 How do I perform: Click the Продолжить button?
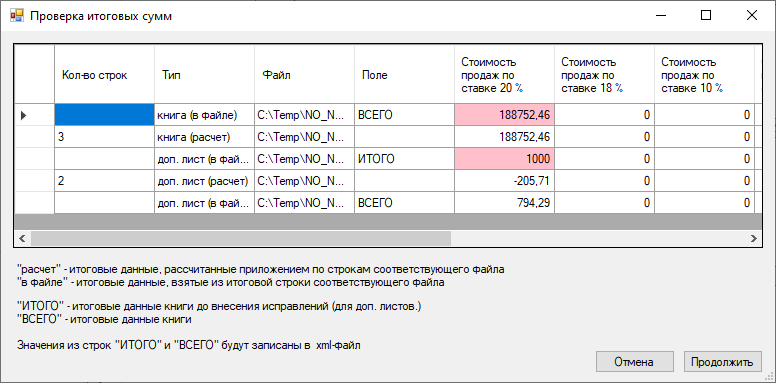pyautogui.click(x=722, y=362)
